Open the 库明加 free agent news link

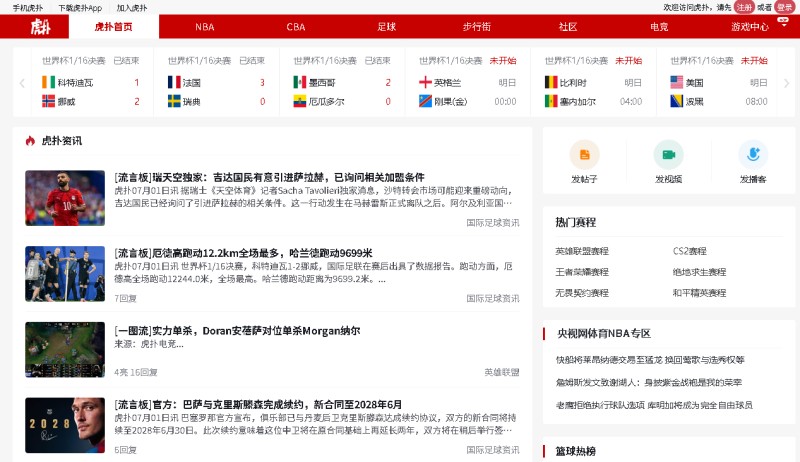pos(654,405)
